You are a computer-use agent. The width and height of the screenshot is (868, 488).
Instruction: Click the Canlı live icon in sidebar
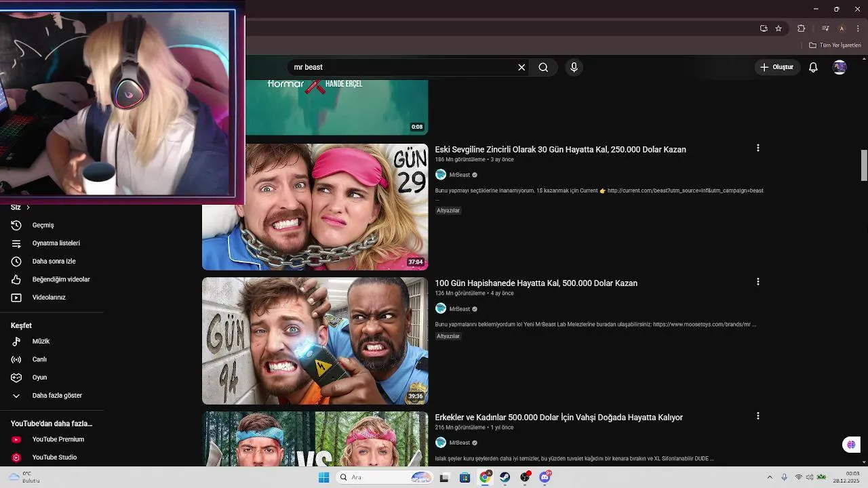17,359
